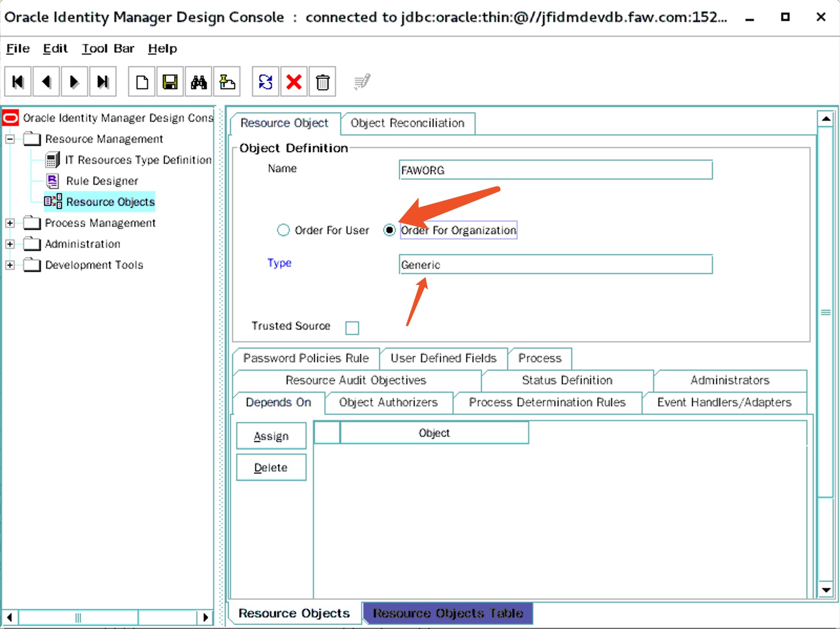Open Event Handlers/Adapters tab
Viewport: 840px width, 629px height.
click(724, 402)
